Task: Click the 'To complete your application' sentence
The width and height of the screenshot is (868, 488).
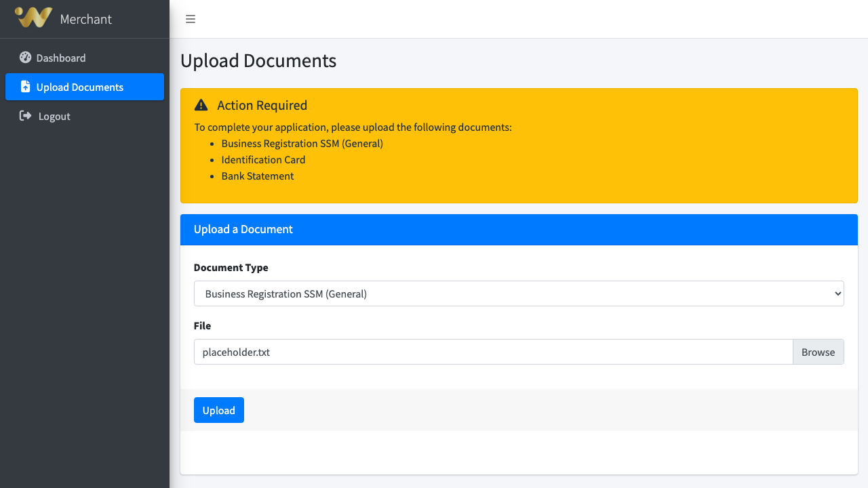Action: click(353, 127)
